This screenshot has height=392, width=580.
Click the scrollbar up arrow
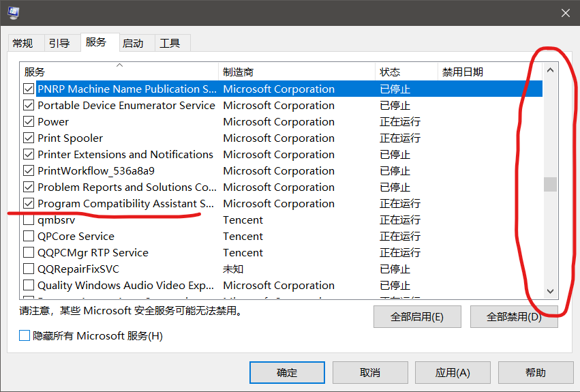tap(550, 70)
